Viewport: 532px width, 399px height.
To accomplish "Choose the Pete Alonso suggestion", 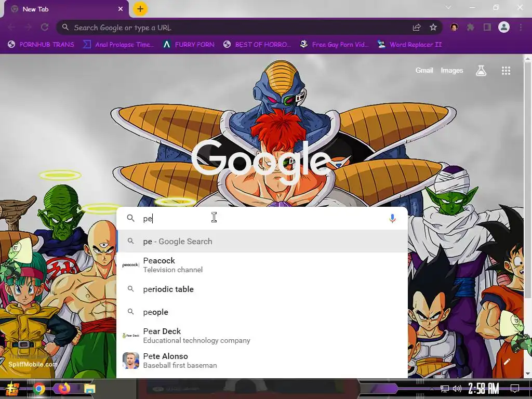I will pos(262,361).
